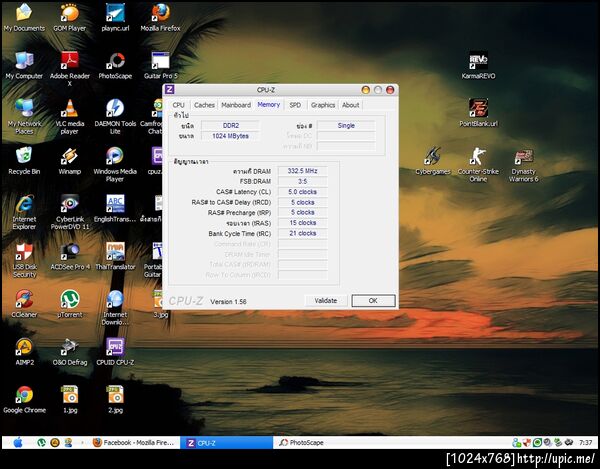Click the system tray clock 7:37
Viewport: 600px width, 469px height.
(585, 443)
